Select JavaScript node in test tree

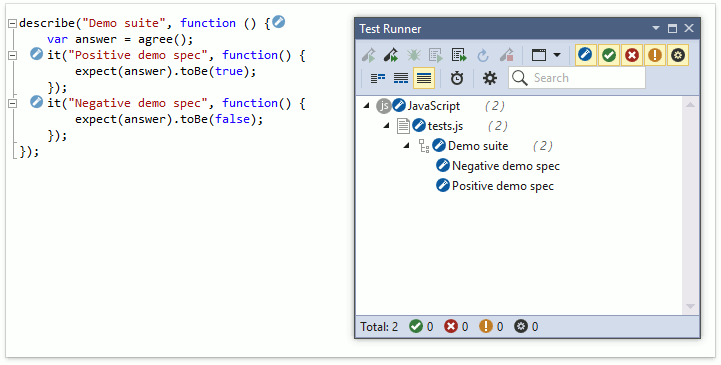434,106
